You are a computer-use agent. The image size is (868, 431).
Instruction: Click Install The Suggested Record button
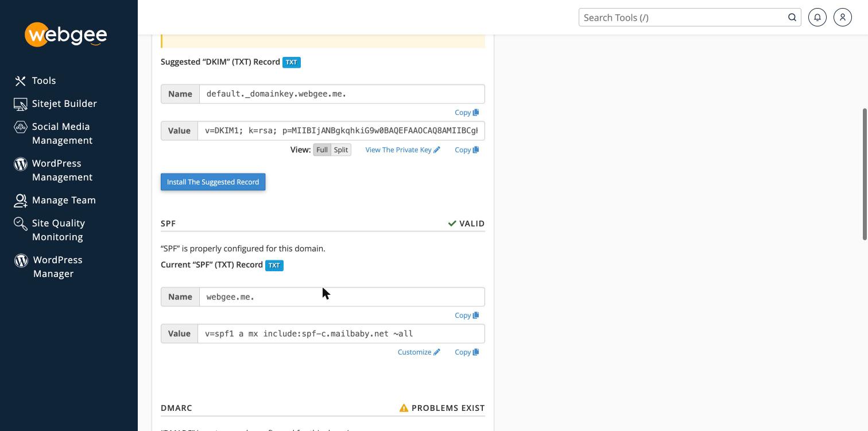coord(213,182)
